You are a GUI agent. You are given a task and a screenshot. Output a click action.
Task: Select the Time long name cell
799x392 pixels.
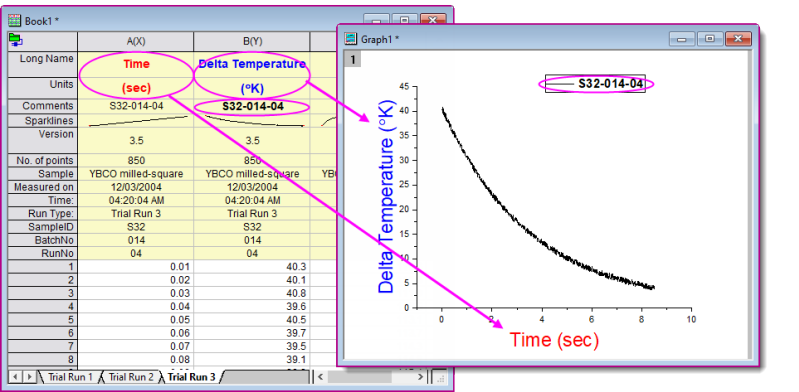pyautogui.click(x=136, y=64)
